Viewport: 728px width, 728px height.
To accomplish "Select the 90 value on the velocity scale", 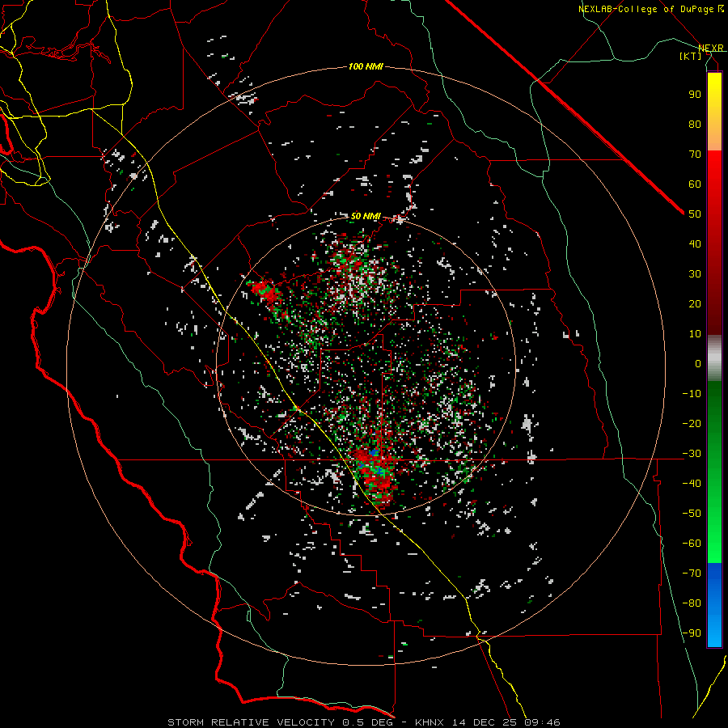I will click(x=695, y=95).
